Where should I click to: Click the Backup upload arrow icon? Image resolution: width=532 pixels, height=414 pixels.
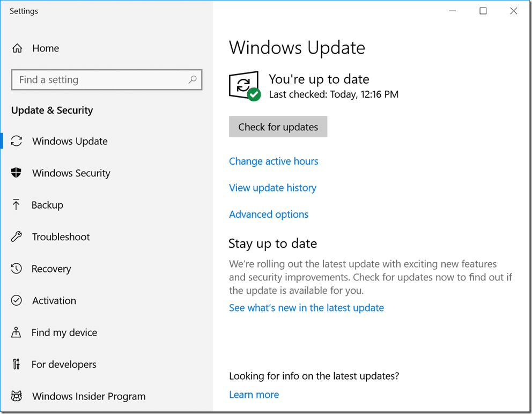16,205
